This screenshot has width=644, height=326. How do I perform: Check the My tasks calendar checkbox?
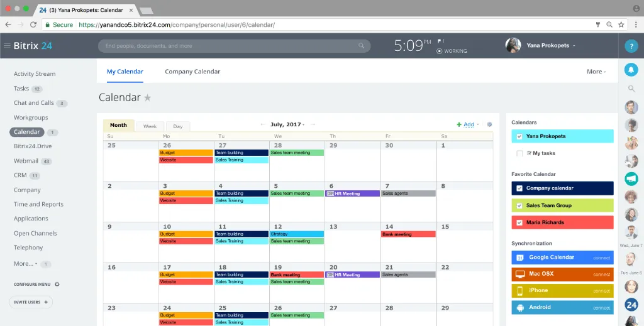point(519,153)
